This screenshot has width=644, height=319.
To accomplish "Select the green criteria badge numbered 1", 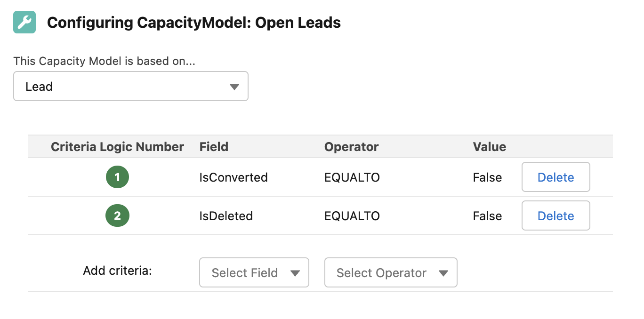I will (117, 177).
